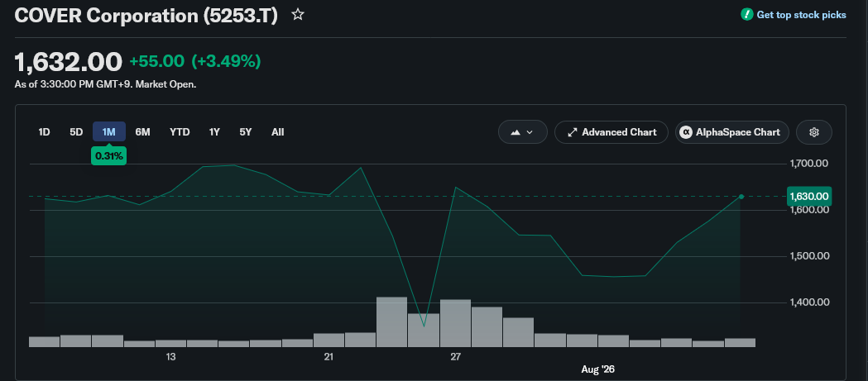Follow the Get top stock picks link
This screenshot has height=381, width=868.
(801, 15)
